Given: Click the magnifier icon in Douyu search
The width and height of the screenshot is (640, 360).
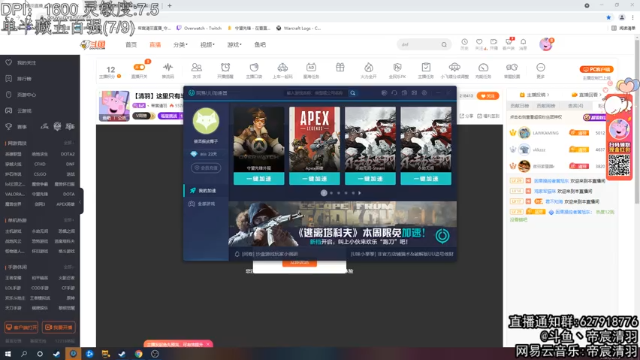Looking at the screenshot, I should click(444, 44).
